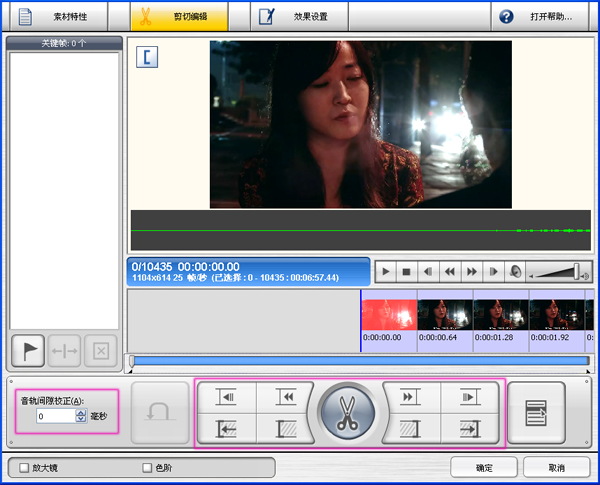Screen dimensions: 600x485
Task: Go to the next frame at end marker
Action: (x=470, y=397)
